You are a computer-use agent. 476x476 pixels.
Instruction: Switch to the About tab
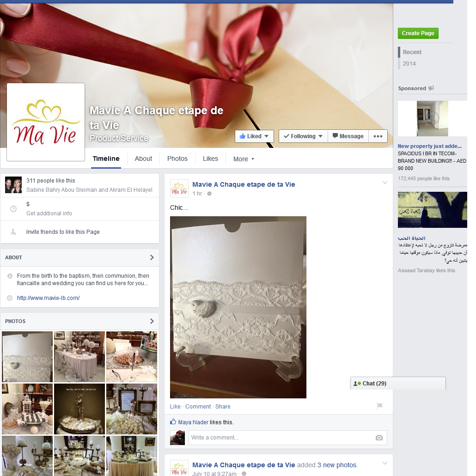pos(143,159)
